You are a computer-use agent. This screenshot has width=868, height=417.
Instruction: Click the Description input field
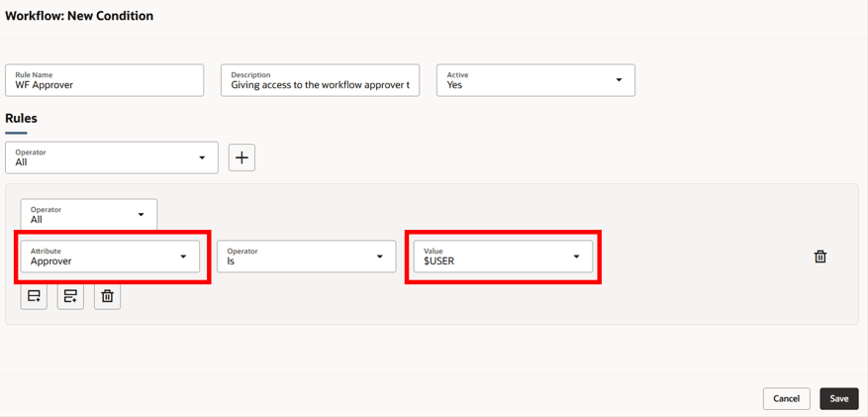[x=320, y=80]
